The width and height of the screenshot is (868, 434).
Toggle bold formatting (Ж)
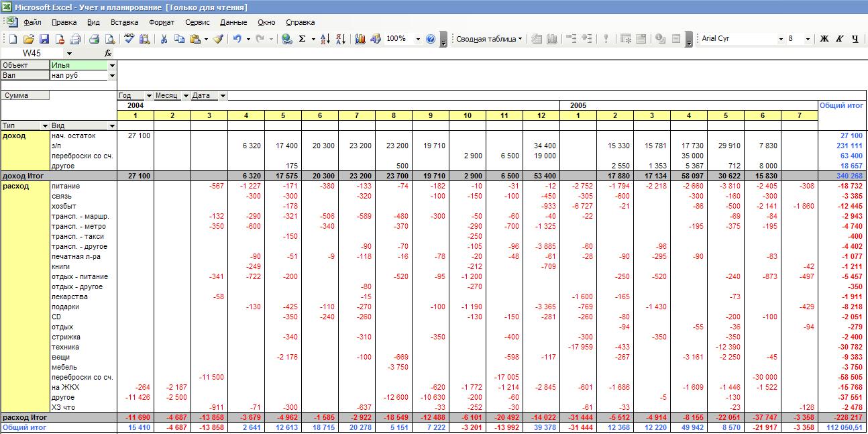tap(824, 39)
